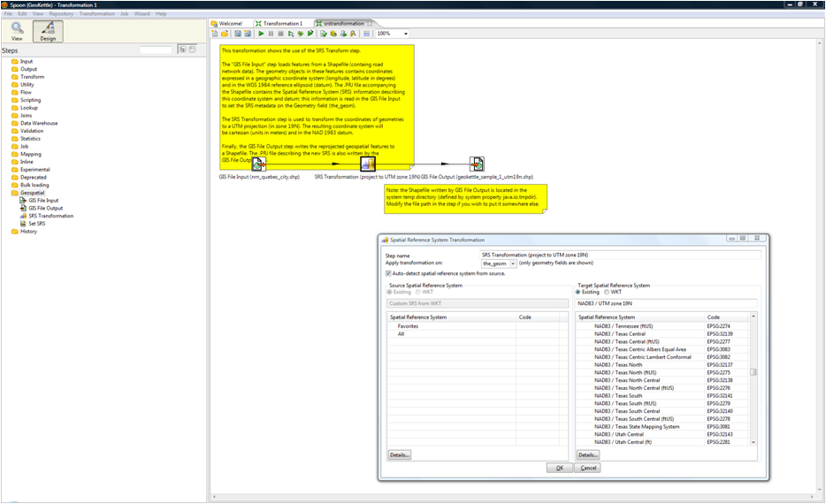
Task: Click the collapse all steps tree icon
Action: pos(192,50)
